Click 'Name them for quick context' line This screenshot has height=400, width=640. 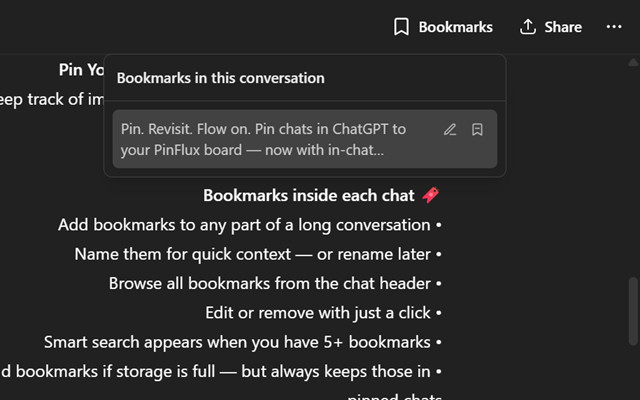[x=253, y=254]
